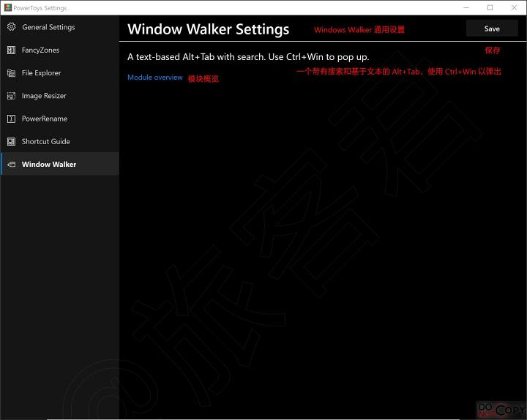The height and width of the screenshot is (420, 527).
Task: Select Window Walker menu item
Action: [60, 164]
